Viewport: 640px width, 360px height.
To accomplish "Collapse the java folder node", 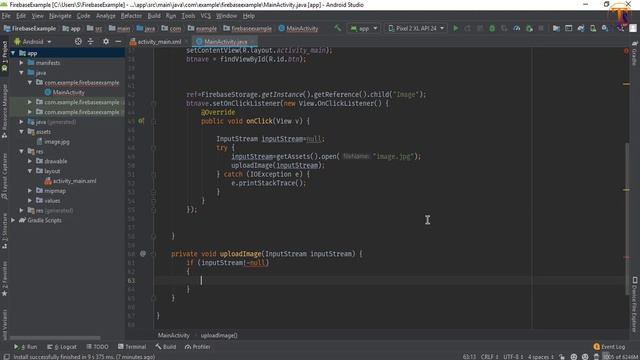I will pyautogui.click(x=21, y=73).
